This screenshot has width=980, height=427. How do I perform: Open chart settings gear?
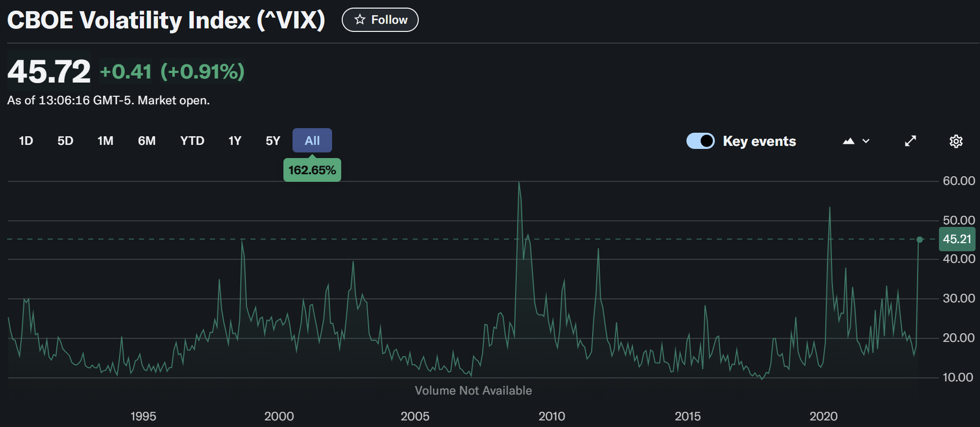point(956,141)
